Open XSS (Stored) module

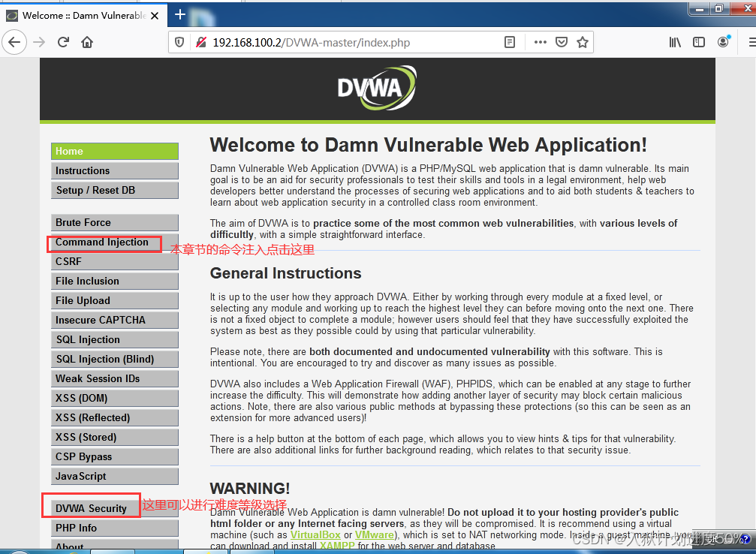pyautogui.click(x=115, y=438)
